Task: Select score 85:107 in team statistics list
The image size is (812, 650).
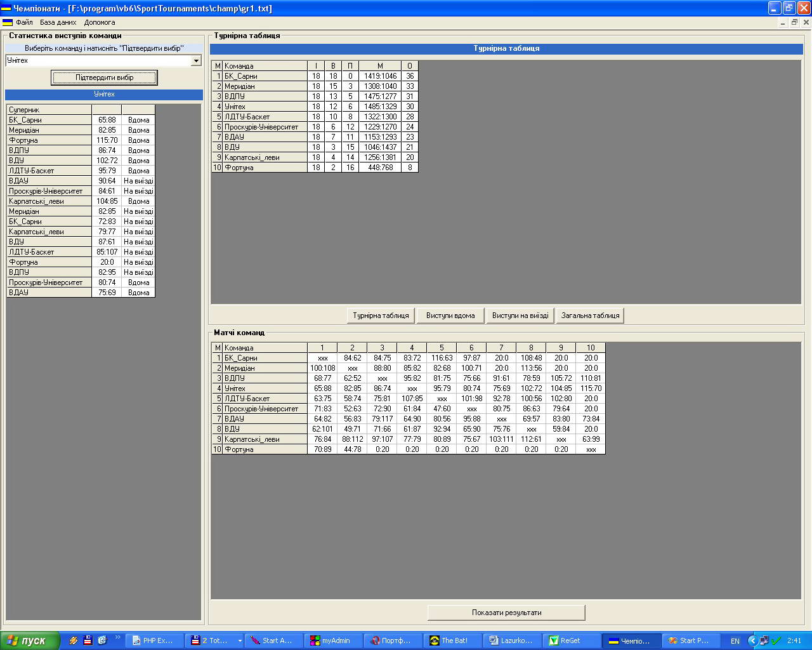Action: point(107,252)
